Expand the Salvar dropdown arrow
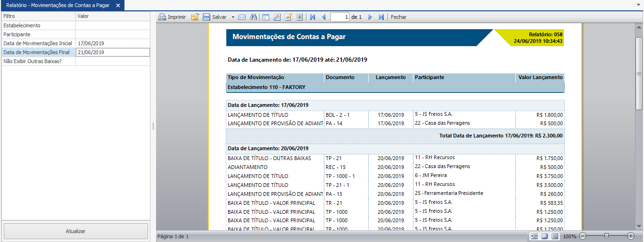This screenshot has height=242, width=644. pos(233,17)
